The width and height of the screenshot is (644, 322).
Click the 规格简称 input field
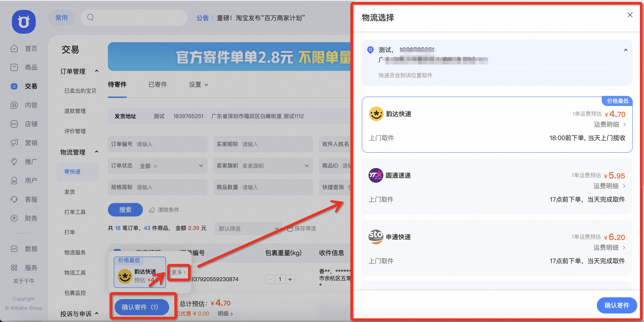point(158,187)
